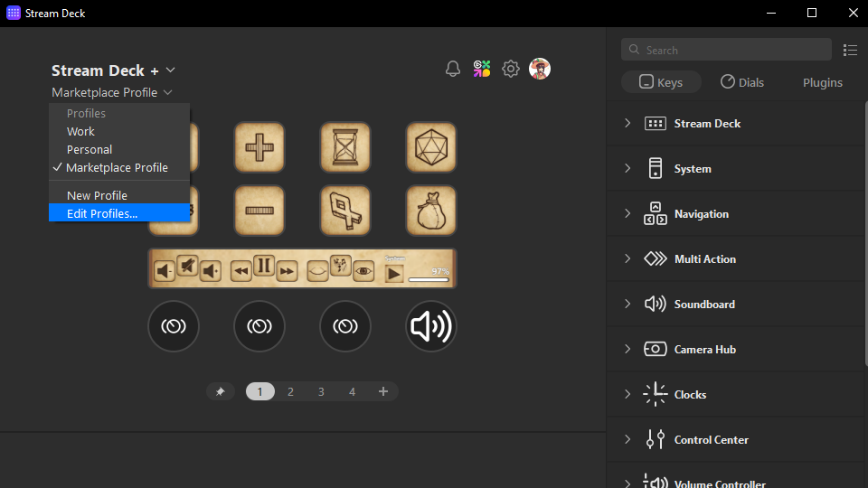Switch to the Dials tab
The height and width of the screenshot is (488, 868).
click(741, 82)
